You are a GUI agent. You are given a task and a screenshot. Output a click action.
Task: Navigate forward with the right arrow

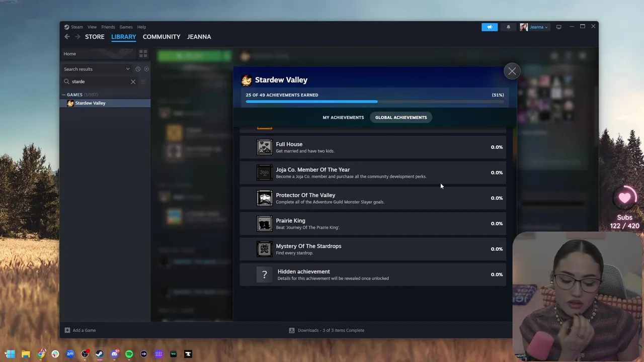tap(77, 37)
